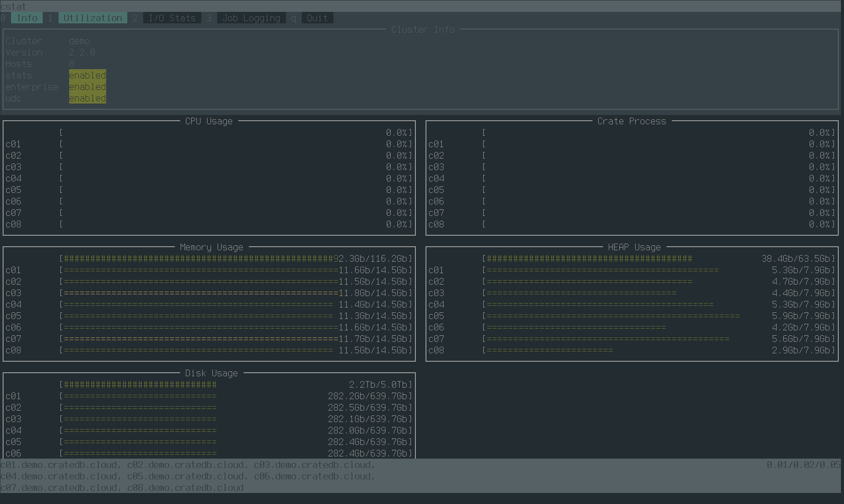Click c04 row label in HEAP Usage
The height and width of the screenshot is (504, 844).
tap(436, 304)
